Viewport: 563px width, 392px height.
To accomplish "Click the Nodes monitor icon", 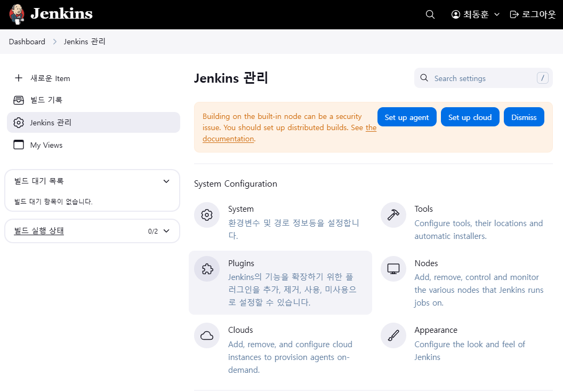I will pos(393,269).
